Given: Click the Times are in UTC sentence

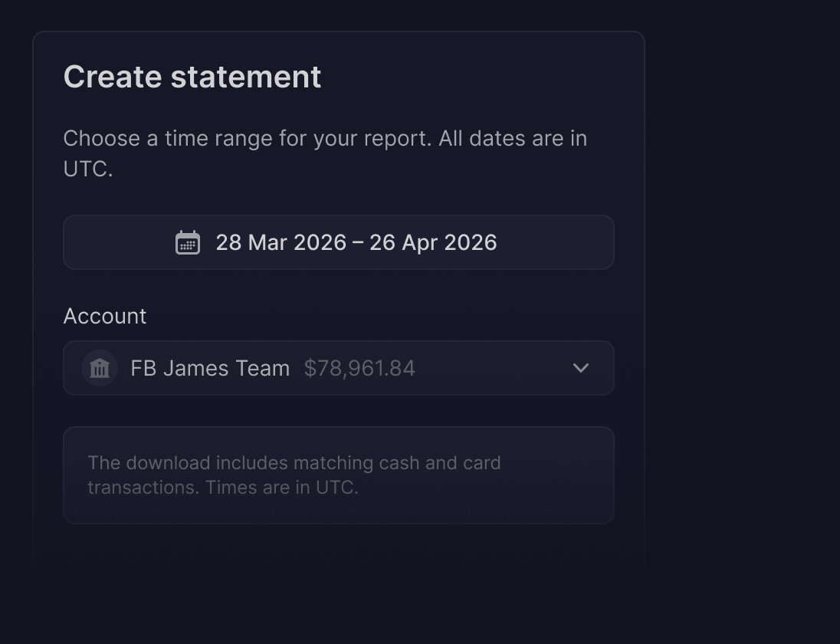Looking at the screenshot, I should pyautogui.click(x=282, y=488).
